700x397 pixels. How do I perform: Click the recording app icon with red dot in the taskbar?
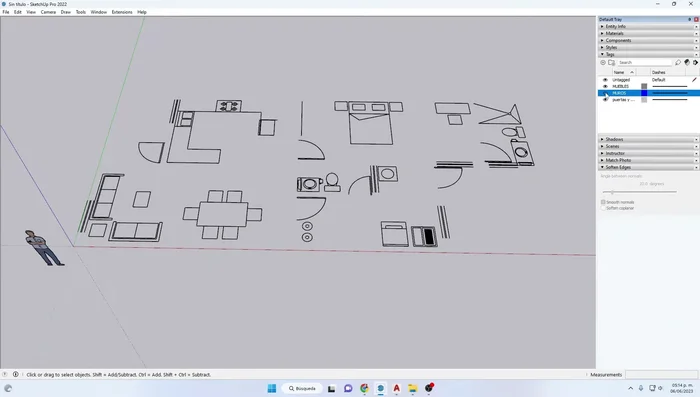429,388
